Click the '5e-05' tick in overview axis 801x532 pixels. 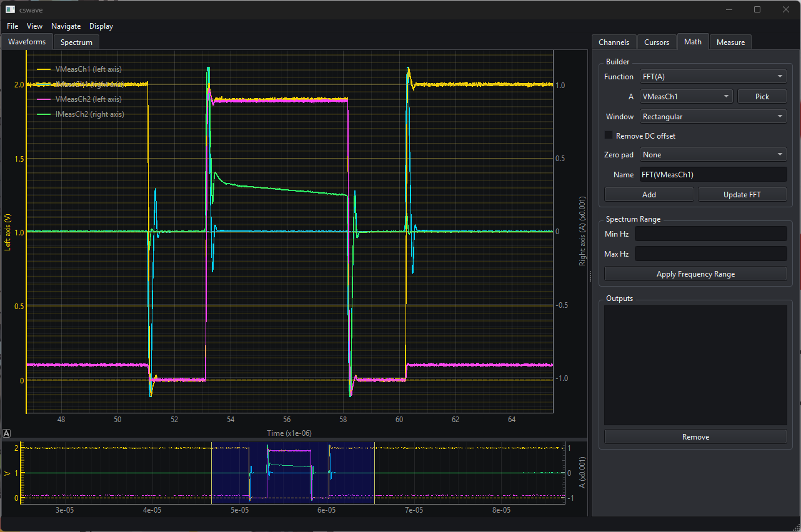pos(239,510)
